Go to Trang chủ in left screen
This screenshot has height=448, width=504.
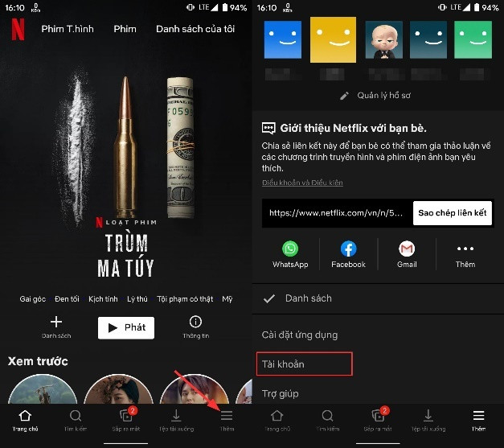click(x=25, y=421)
